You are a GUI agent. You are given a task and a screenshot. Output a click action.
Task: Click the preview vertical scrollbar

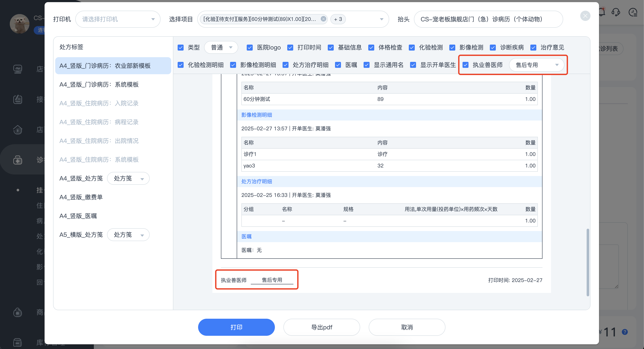[x=587, y=262]
